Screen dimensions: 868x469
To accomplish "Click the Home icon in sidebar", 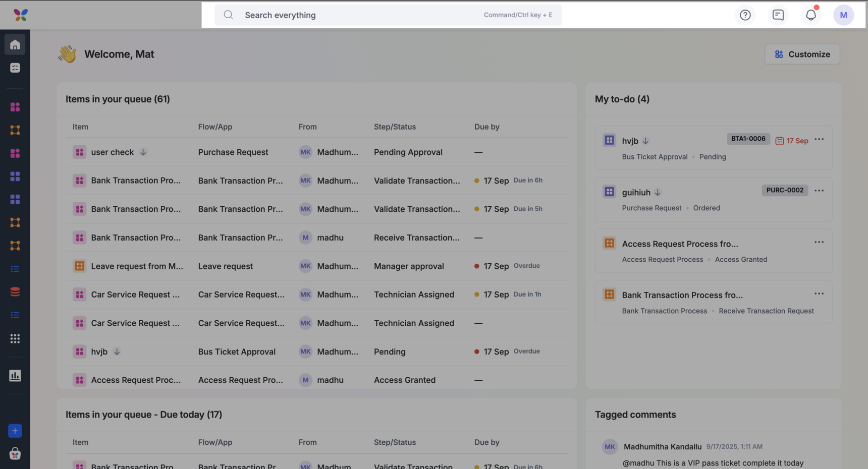I will pyautogui.click(x=15, y=45).
